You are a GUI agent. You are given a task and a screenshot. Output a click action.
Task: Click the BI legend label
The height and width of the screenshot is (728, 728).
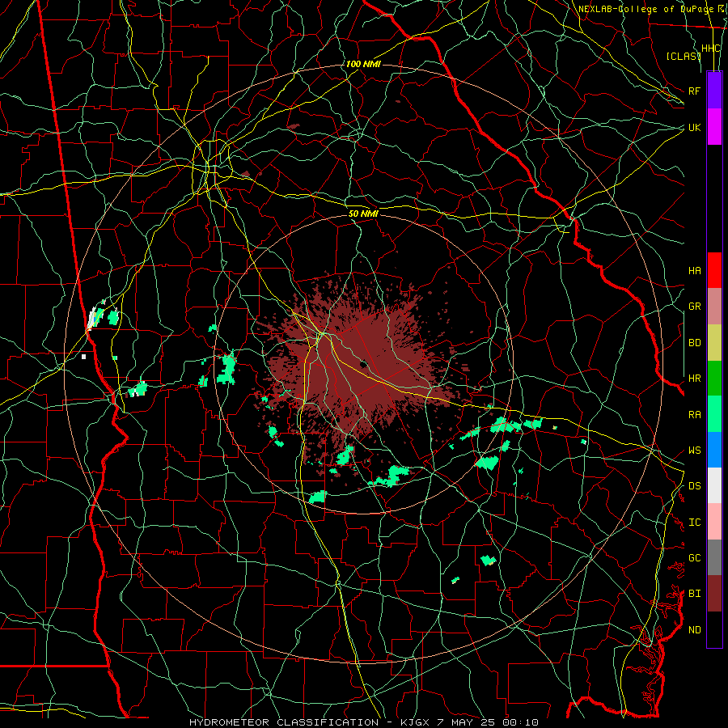click(694, 594)
